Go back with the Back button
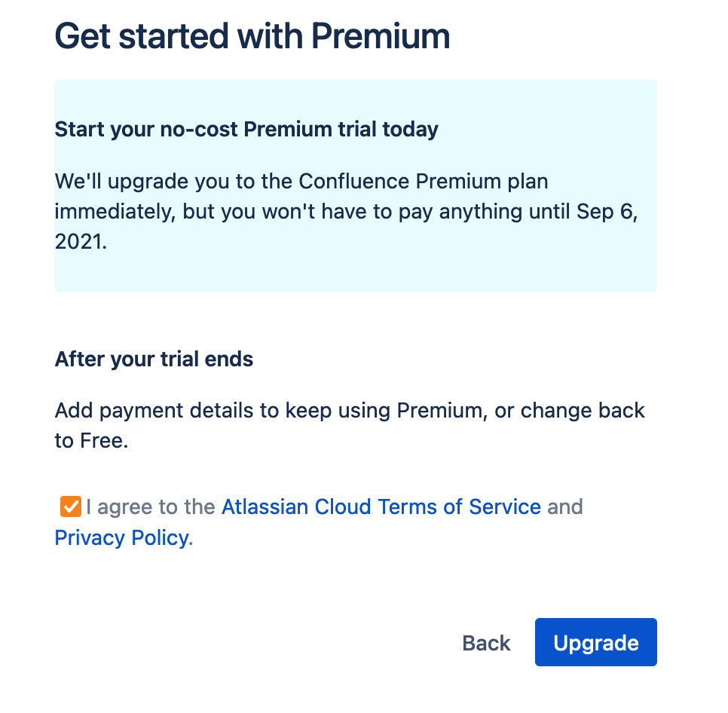Image resolution: width=728 pixels, height=713 pixels. (x=486, y=643)
